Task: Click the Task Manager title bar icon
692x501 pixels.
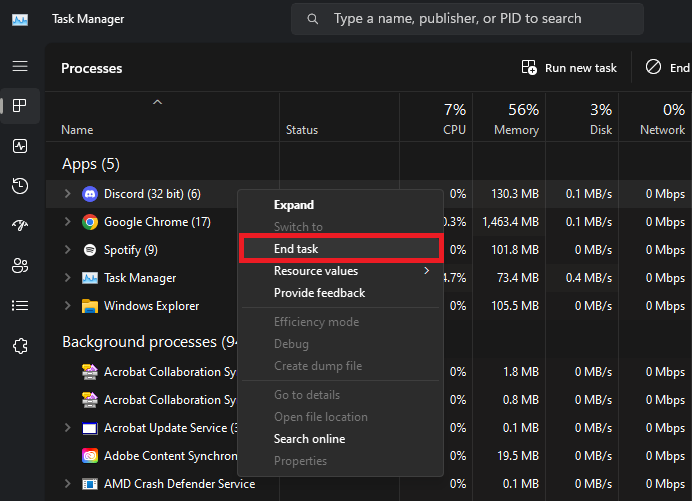Action: pos(20,19)
